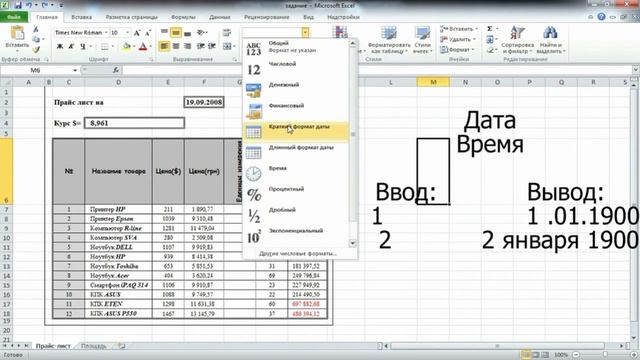The image size is (640, 360).
Task: Toggle Italic (К) formatting
Action: (71, 47)
